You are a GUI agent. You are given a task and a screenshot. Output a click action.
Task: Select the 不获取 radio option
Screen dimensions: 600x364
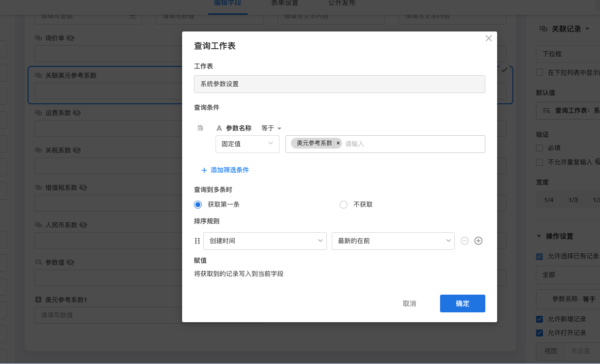click(344, 205)
